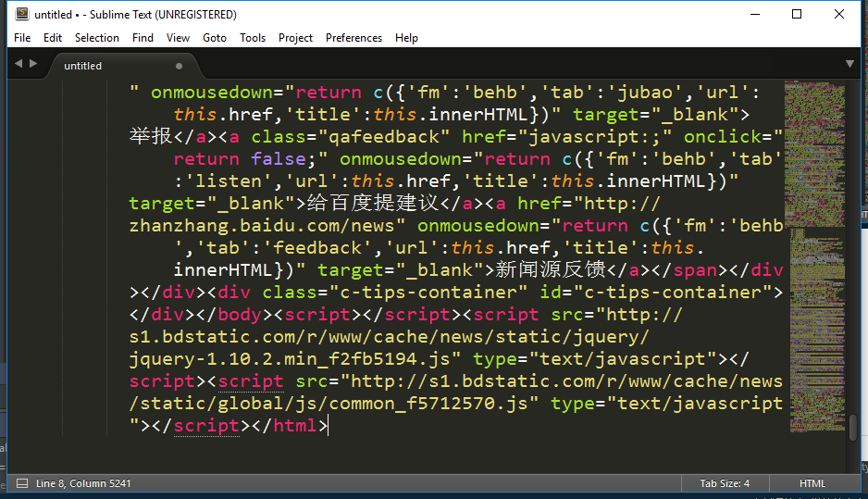Click the word 'jubao' in code
Screen dimensions: 868x499
tap(645, 93)
